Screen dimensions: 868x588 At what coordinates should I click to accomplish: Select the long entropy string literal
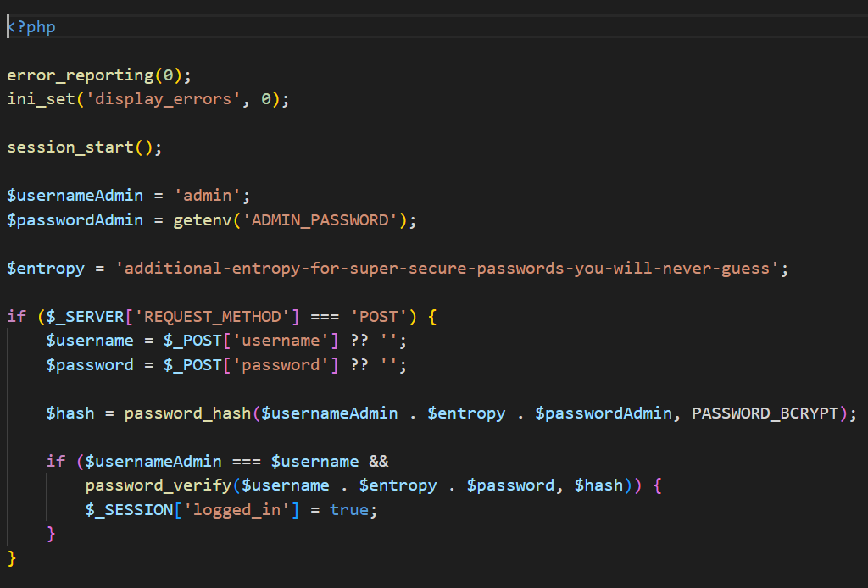coord(449,268)
